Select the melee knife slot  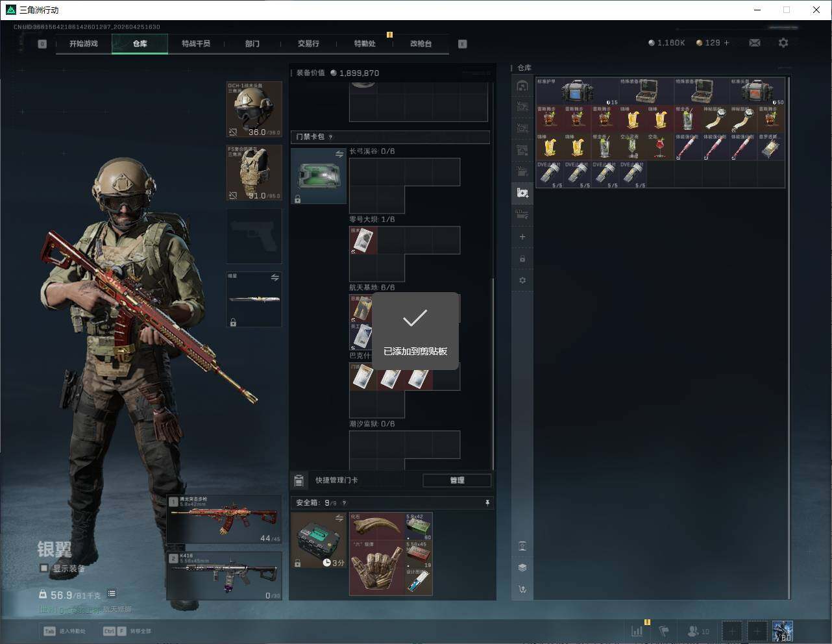[254, 299]
